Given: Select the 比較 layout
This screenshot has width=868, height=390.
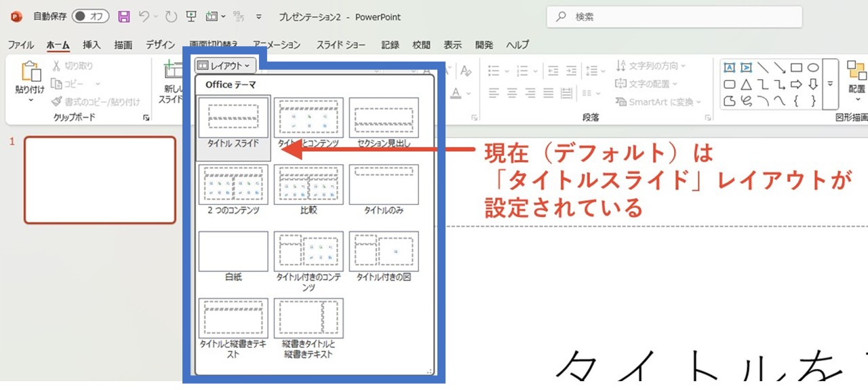Looking at the screenshot, I should point(309,190).
